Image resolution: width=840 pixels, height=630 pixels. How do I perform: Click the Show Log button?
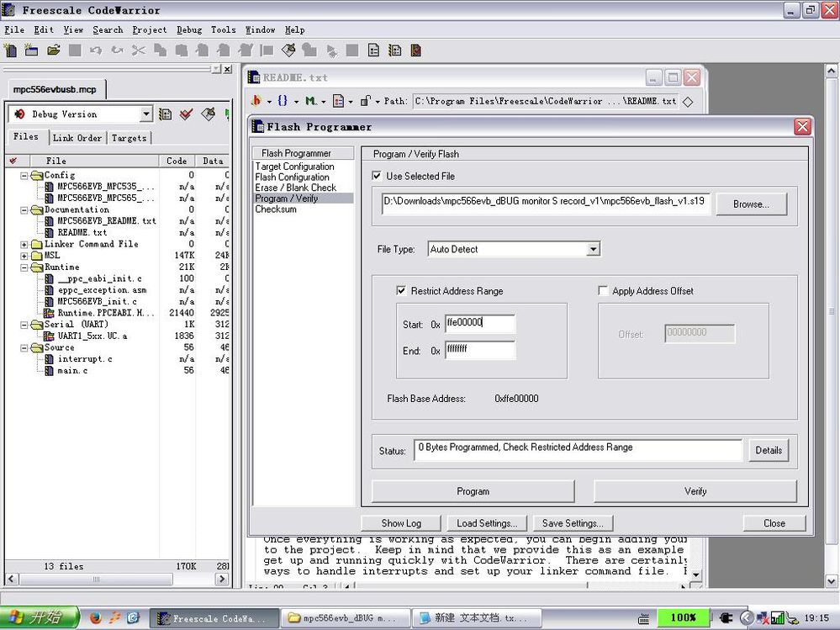[x=401, y=523]
